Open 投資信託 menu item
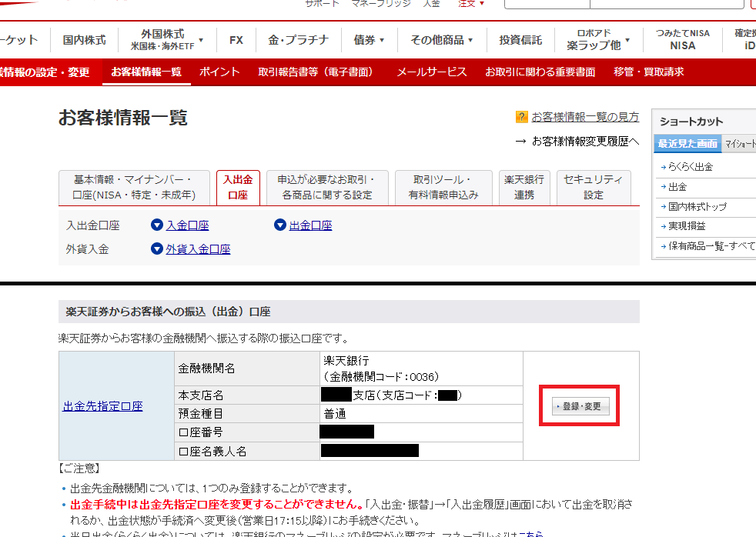 [520, 40]
